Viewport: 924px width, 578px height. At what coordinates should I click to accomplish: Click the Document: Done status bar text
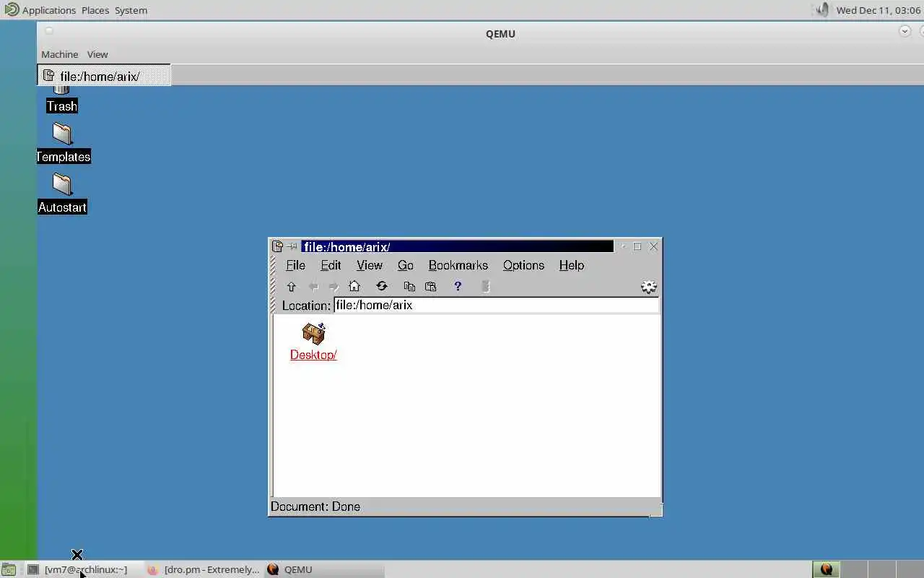(315, 506)
